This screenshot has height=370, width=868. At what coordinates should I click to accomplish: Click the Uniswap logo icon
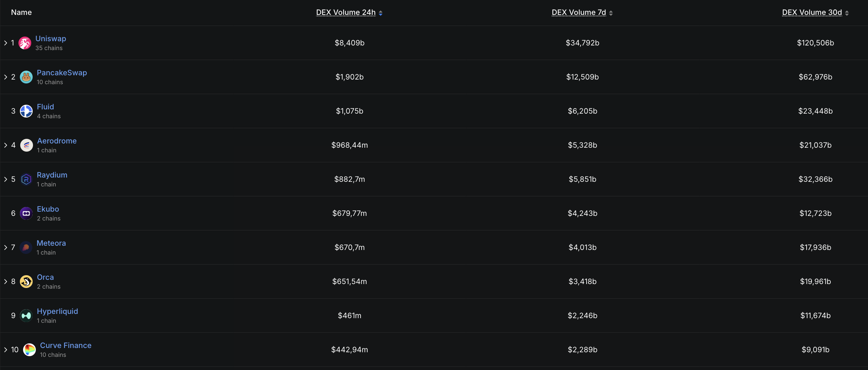coord(25,43)
